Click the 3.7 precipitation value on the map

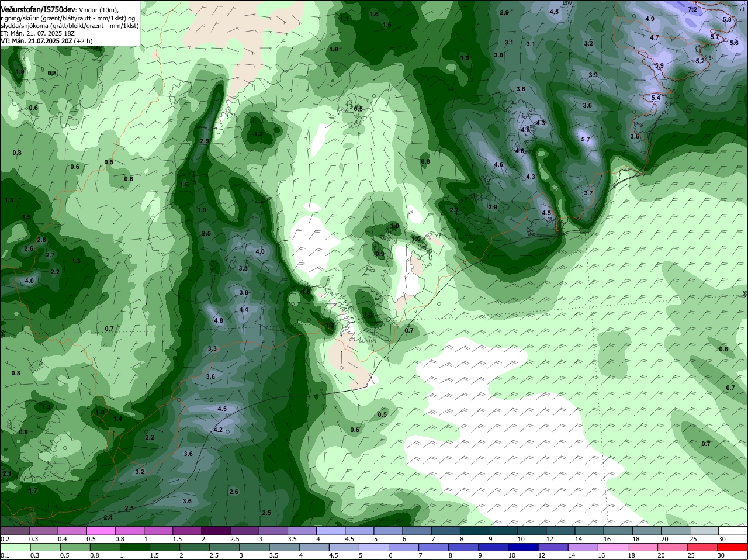coord(588,193)
